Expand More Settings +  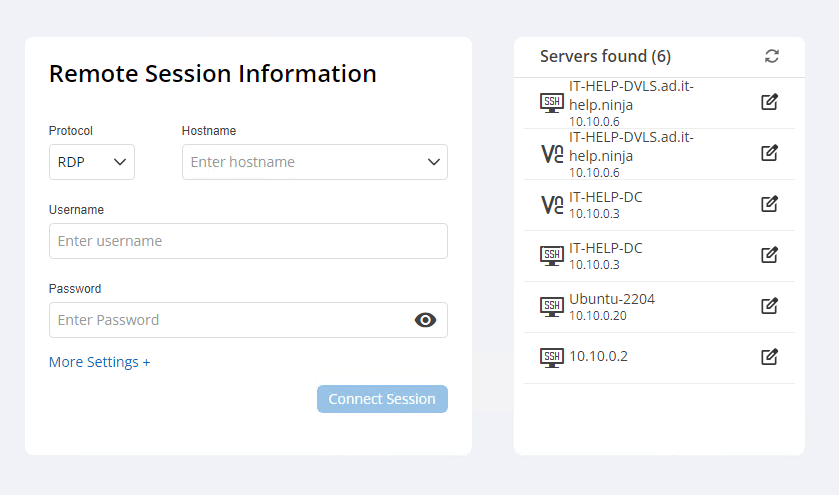click(x=99, y=362)
